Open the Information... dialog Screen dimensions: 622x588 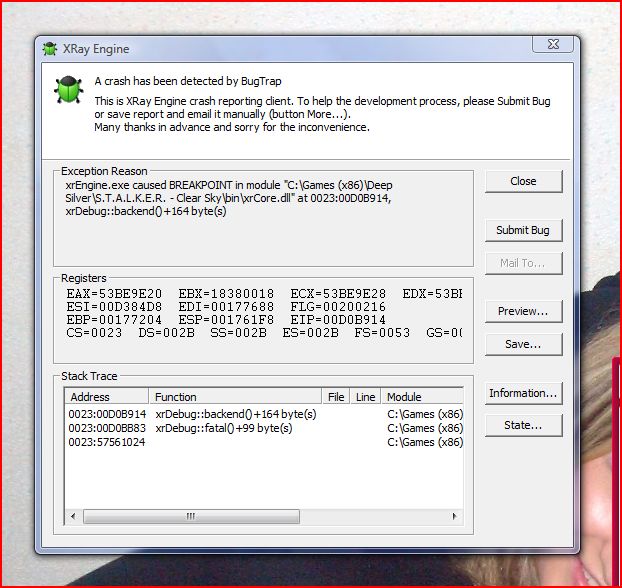tap(524, 393)
